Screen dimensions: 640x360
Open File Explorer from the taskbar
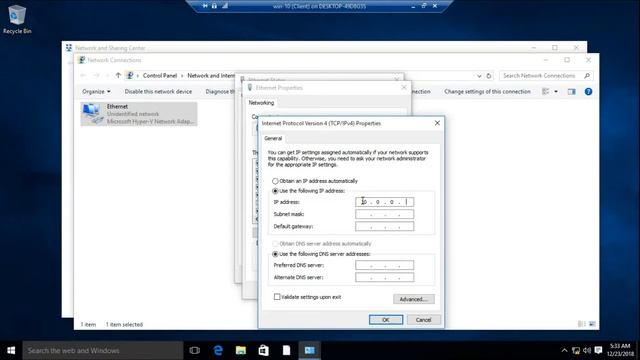[x=241, y=351]
